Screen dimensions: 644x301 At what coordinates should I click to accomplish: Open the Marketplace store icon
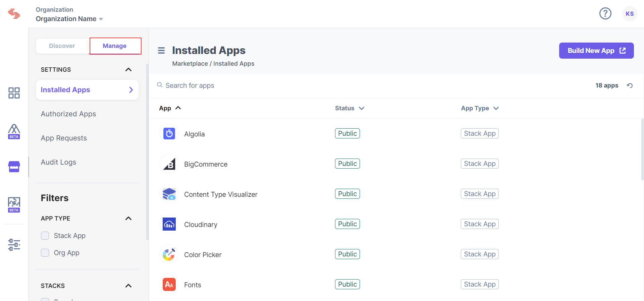(x=14, y=167)
